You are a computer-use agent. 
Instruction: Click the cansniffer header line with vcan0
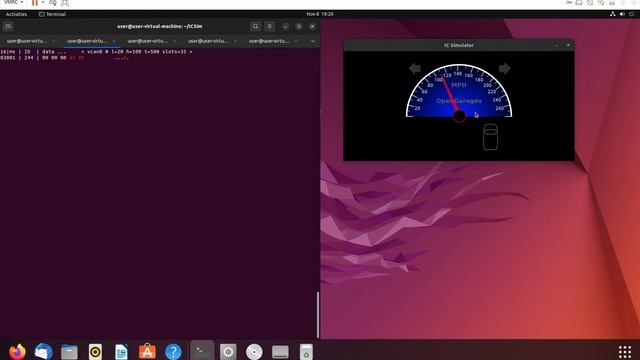pyautogui.click(x=96, y=52)
